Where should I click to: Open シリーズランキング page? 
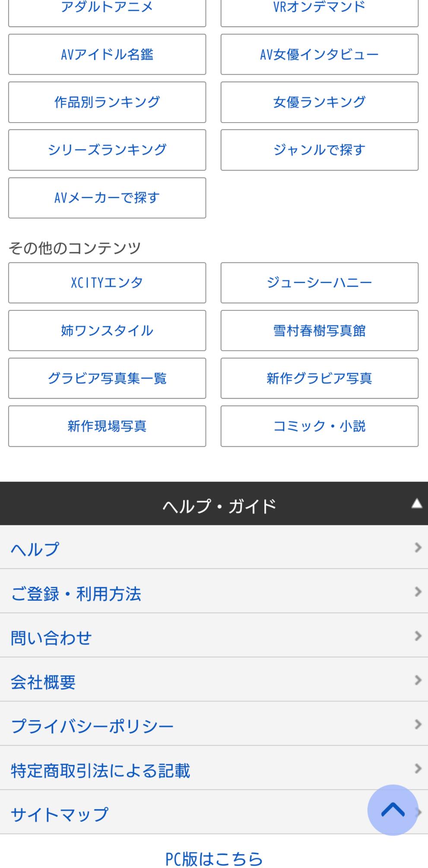point(107,150)
